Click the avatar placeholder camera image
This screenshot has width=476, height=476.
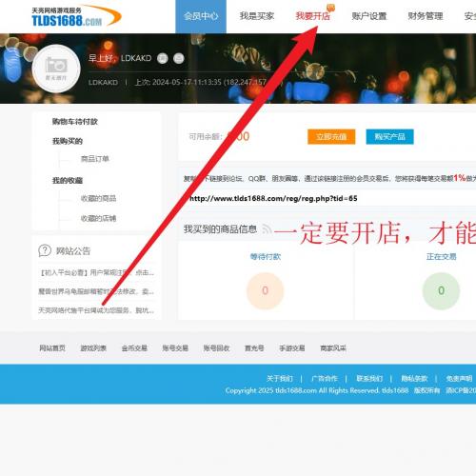tap(56, 69)
